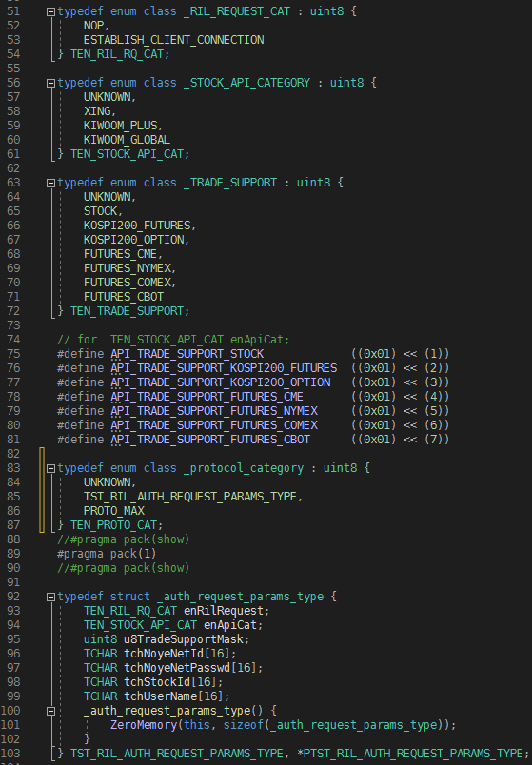Screen dimensions: 532x765
Task: Click the '// for TEN_STOCK_API_CAT enApiCat' comment
Action: click(x=173, y=340)
